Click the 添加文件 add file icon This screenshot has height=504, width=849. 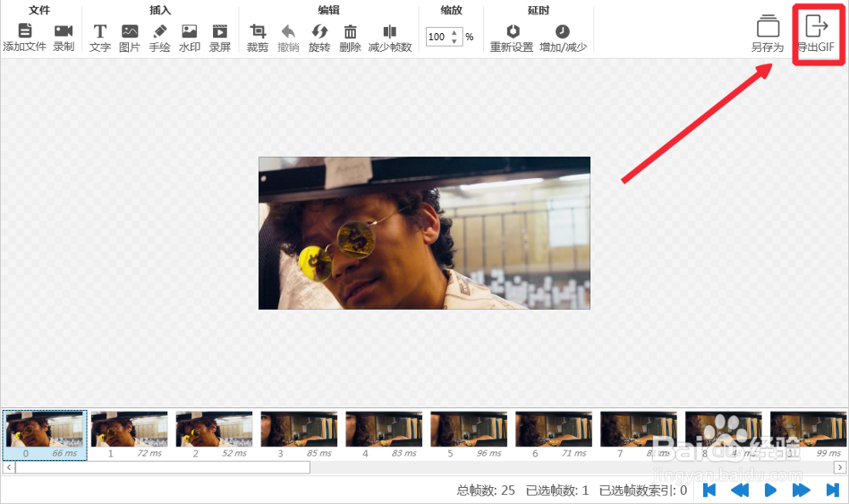(x=25, y=31)
